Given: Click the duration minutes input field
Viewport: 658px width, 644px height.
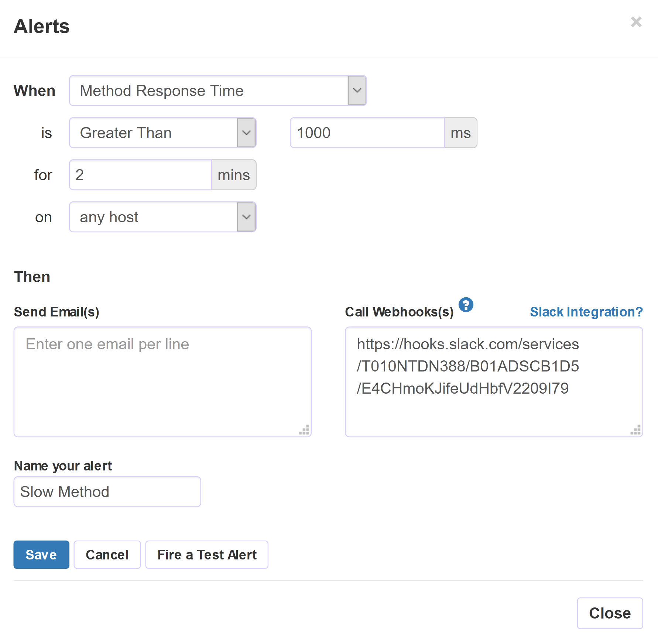Looking at the screenshot, I should pyautogui.click(x=140, y=175).
